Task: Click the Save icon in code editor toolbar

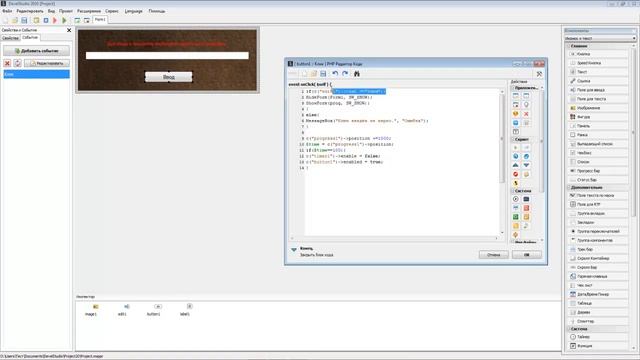Action: click(323, 73)
